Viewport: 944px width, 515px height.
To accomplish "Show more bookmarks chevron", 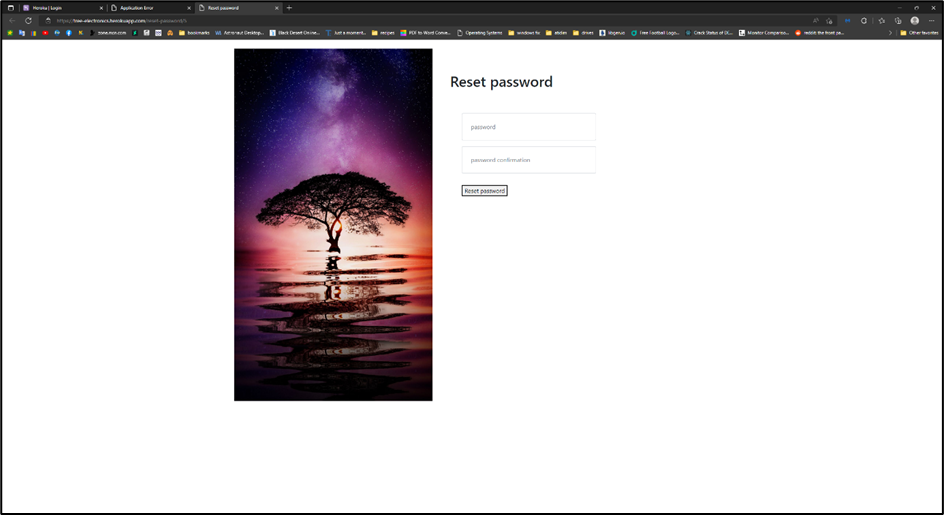I will [x=890, y=33].
